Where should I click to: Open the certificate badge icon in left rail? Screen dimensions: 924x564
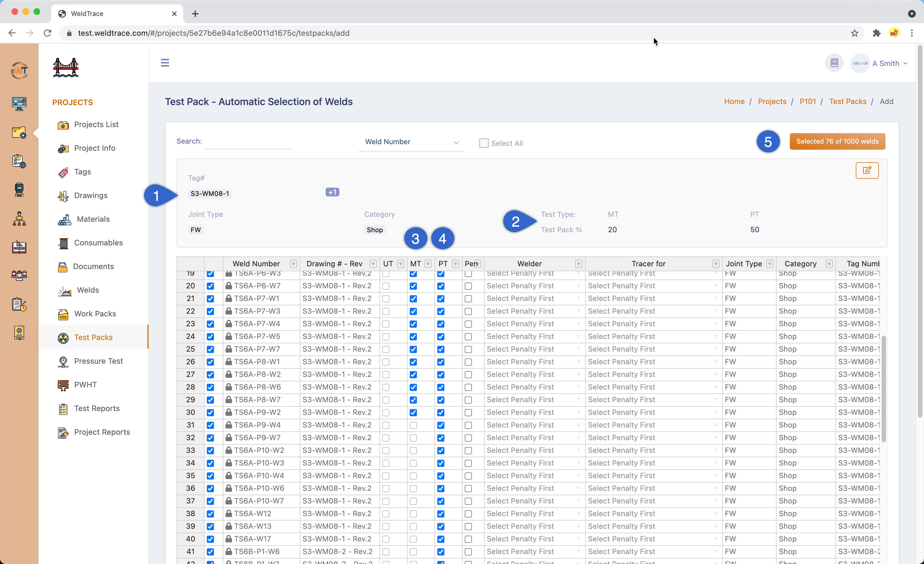click(19, 332)
